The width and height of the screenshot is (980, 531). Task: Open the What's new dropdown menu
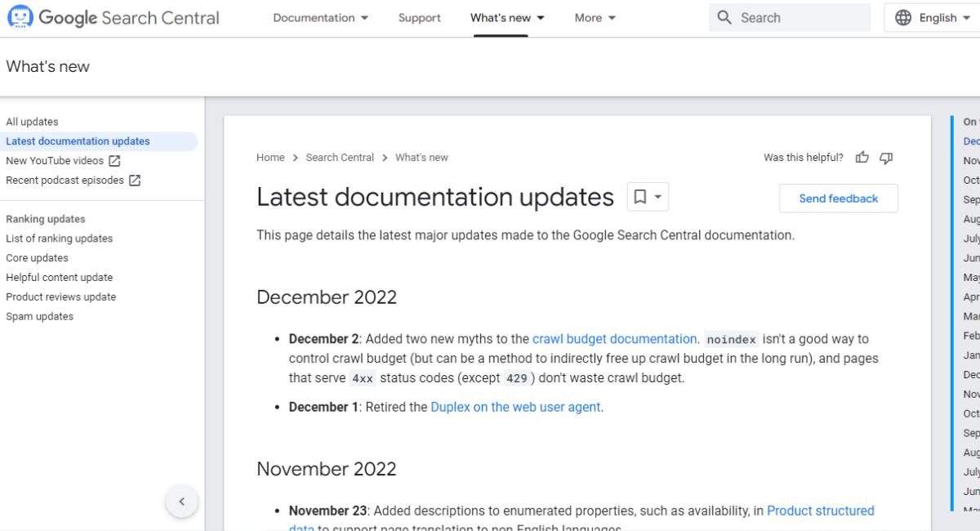(507, 18)
